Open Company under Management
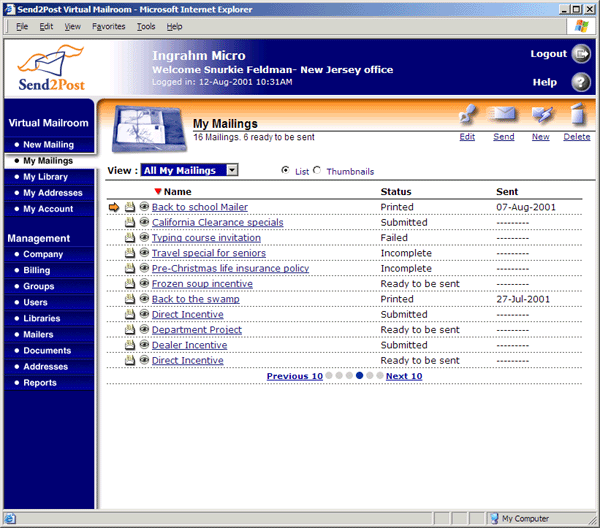Image resolution: width=600 pixels, height=528 pixels. coord(49,254)
